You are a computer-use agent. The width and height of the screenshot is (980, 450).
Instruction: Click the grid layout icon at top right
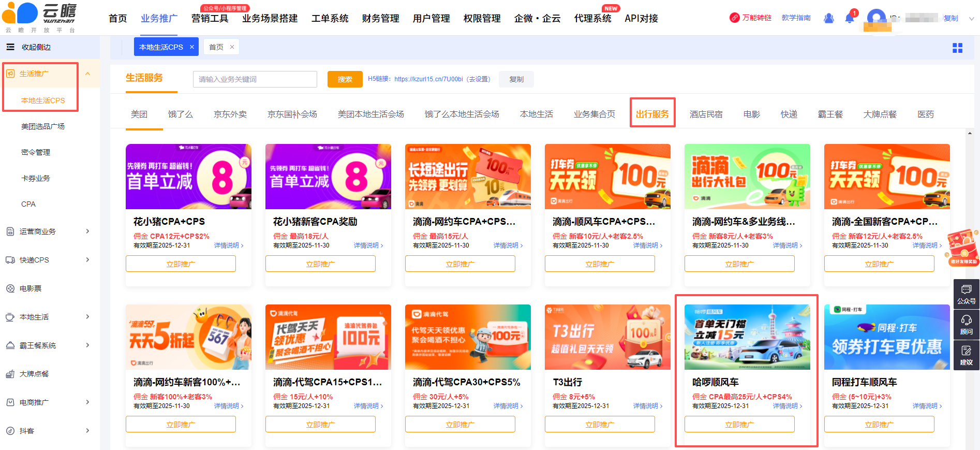957,48
